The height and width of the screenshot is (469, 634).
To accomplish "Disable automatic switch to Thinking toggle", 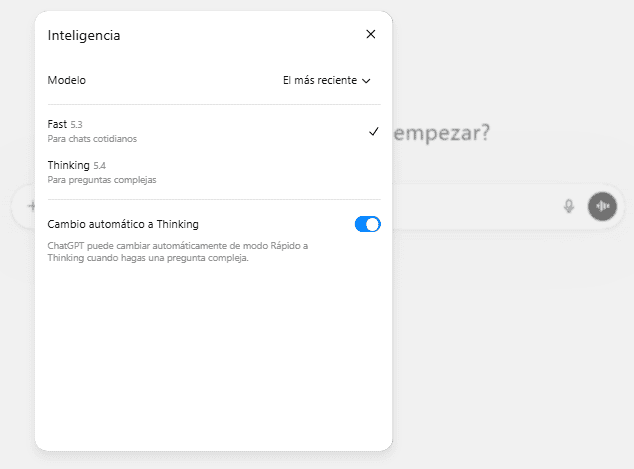I will pyautogui.click(x=367, y=224).
